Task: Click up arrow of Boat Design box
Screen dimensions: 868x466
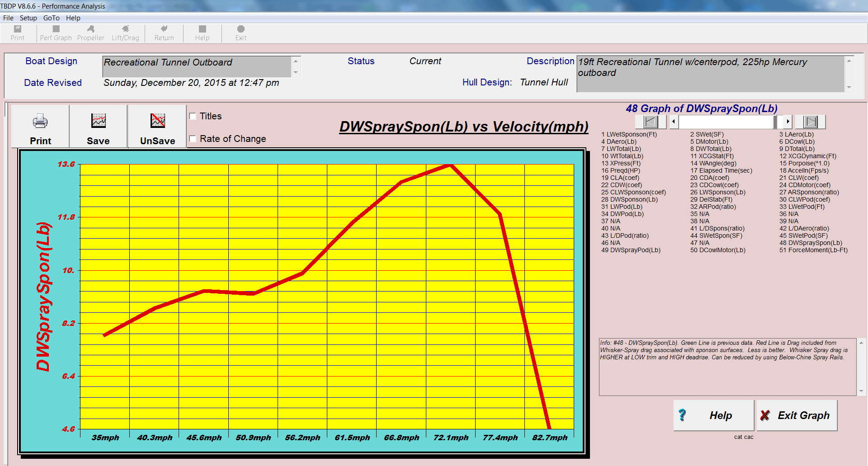Action: (x=296, y=61)
